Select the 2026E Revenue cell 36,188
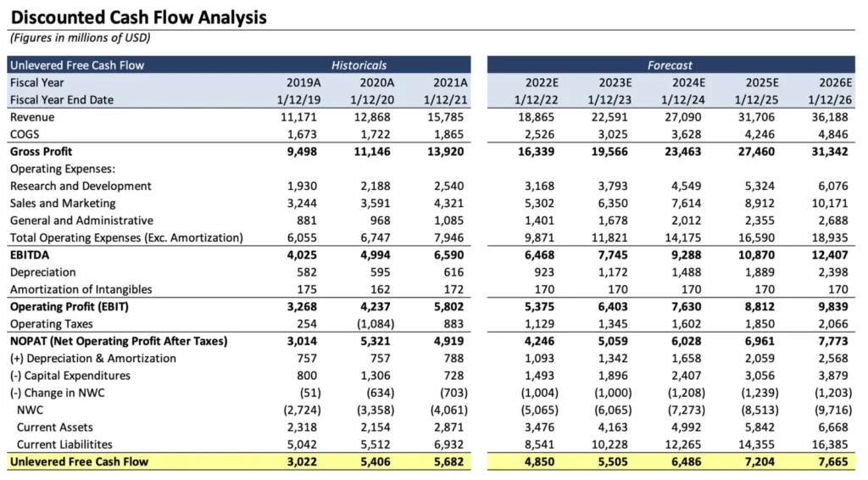 coord(829,117)
